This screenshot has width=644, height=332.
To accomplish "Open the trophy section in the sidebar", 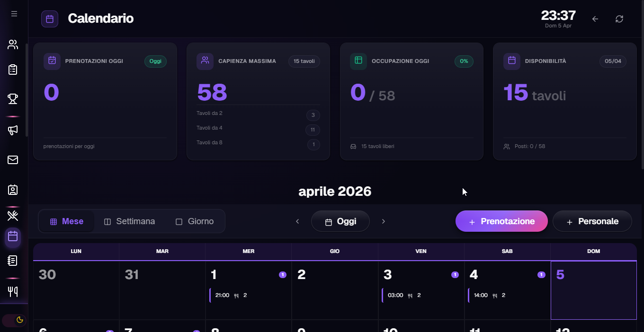I will point(13,98).
